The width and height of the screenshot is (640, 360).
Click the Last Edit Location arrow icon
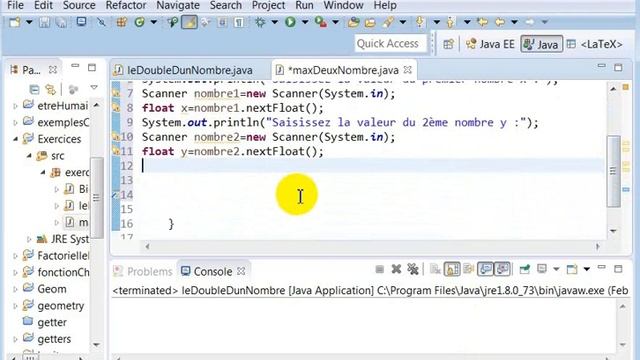coord(482,22)
